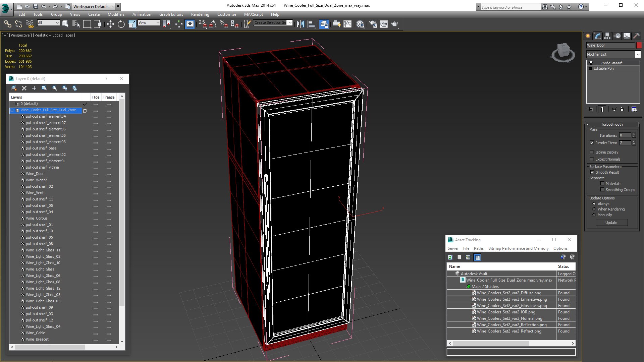Open the Rendering menu
The width and height of the screenshot is (644, 362).
(x=200, y=14)
